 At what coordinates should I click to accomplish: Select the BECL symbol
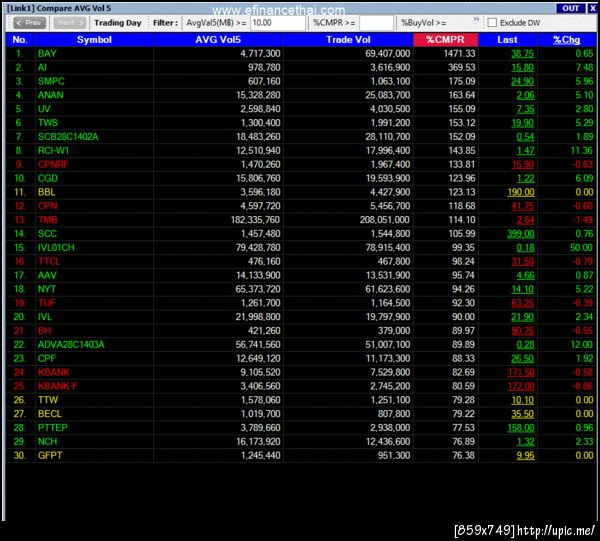[x=50, y=414]
